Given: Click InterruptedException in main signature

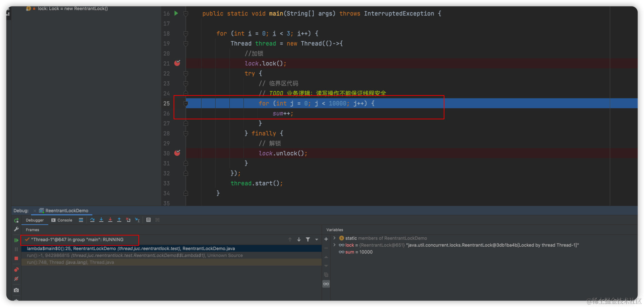Looking at the screenshot, I should [399, 13].
